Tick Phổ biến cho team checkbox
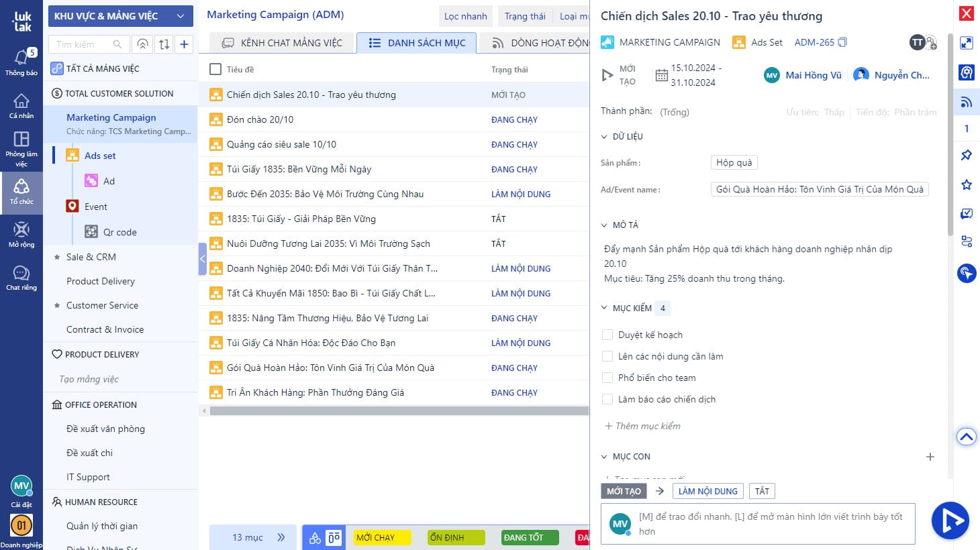The width and height of the screenshot is (980, 550). click(x=607, y=378)
